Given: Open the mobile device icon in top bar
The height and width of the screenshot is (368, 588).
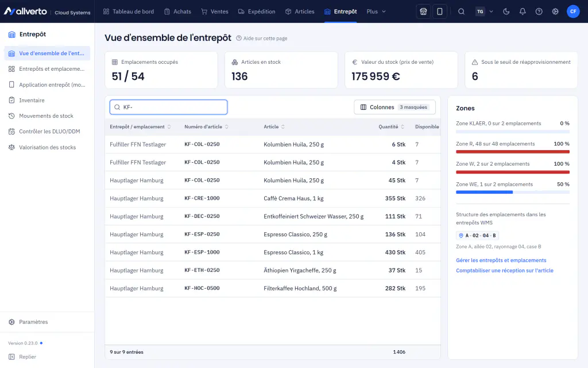Looking at the screenshot, I should 439,11.
